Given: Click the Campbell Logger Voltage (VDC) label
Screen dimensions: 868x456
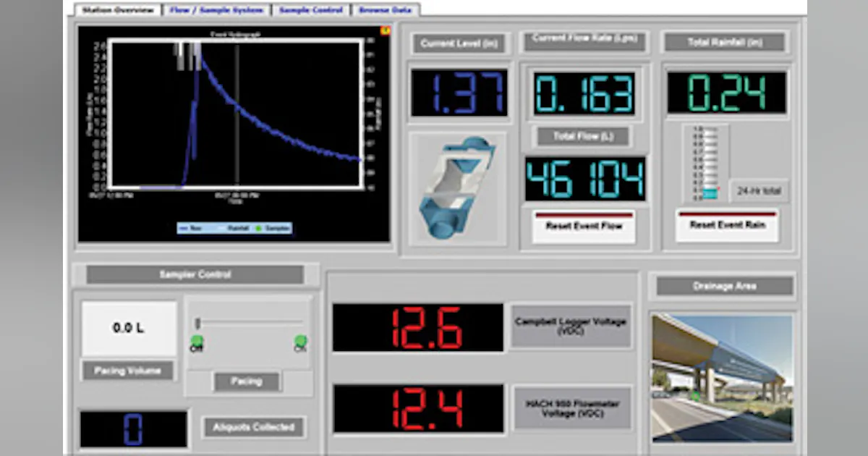Looking at the screenshot, I should click(571, 326).
